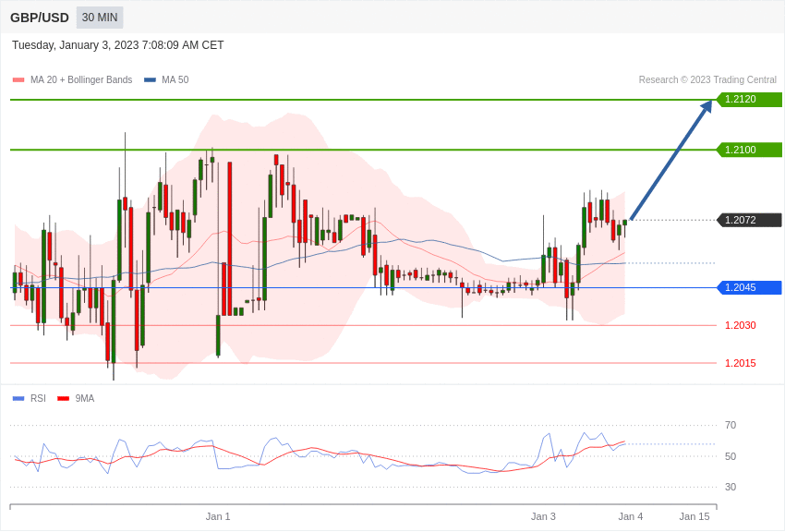This screenshot has height=532, width=785.
Task: Click the Jan 3 date axis label
Action: tap(543, 516)
